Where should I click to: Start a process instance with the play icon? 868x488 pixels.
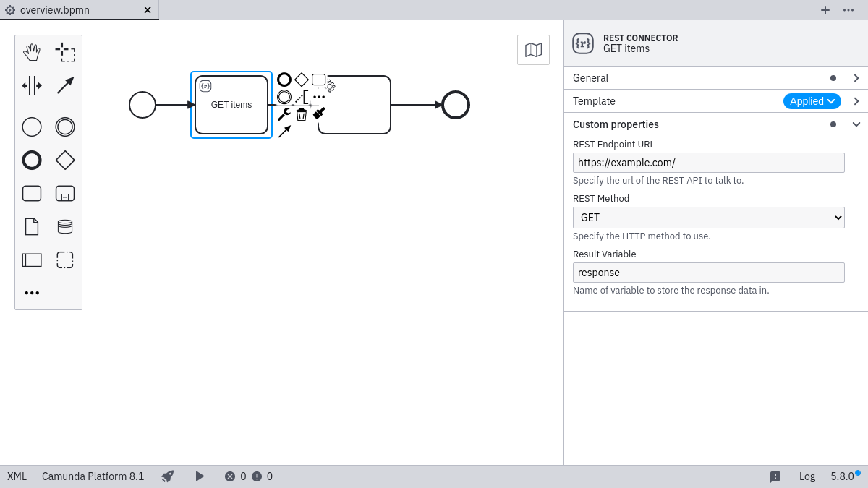(x=200, y=476)
